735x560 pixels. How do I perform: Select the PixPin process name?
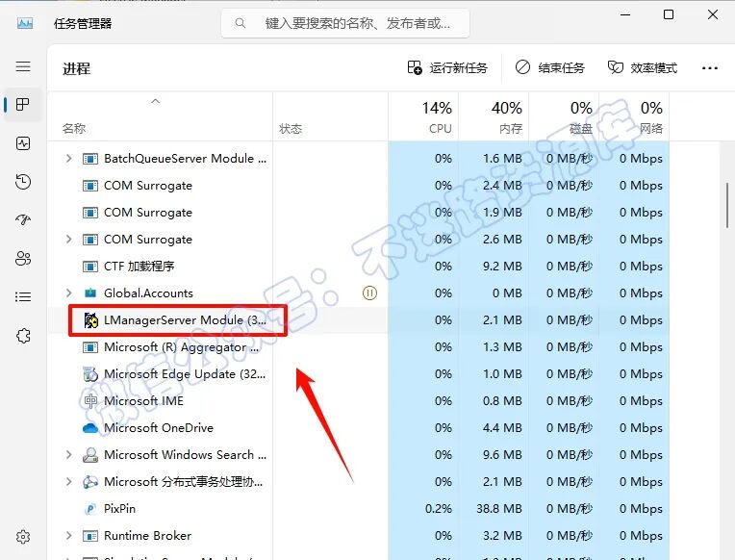pyautogui.click(x=119, y=509)
